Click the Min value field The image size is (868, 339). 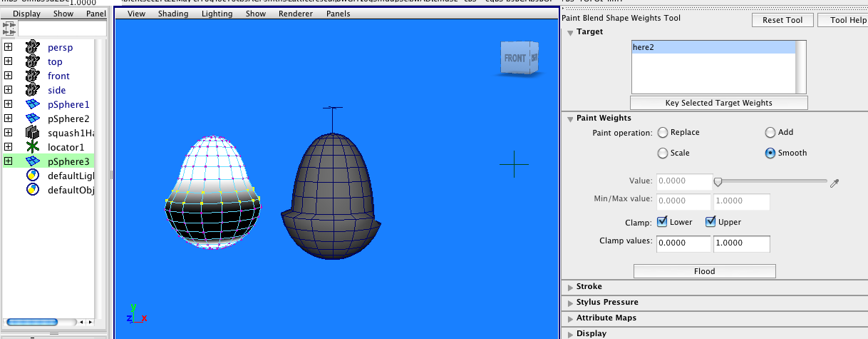pyautogui.click(x=683, y=202)
